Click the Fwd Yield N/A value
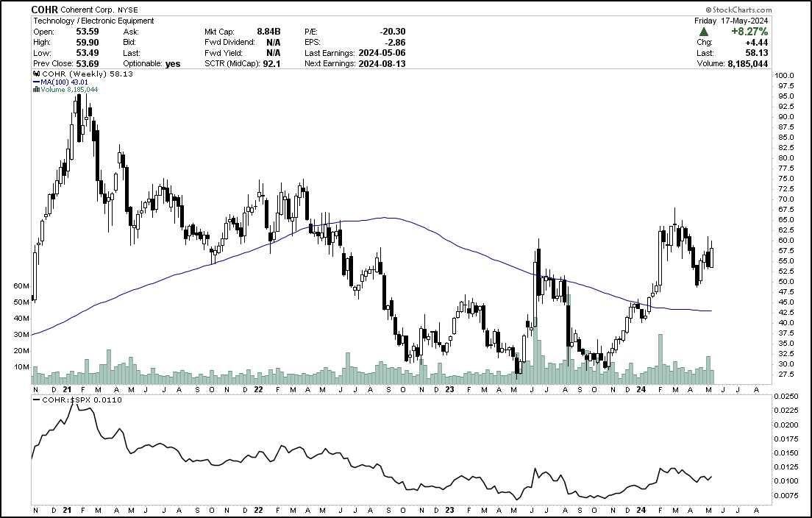812x518 pixels. 274,53
